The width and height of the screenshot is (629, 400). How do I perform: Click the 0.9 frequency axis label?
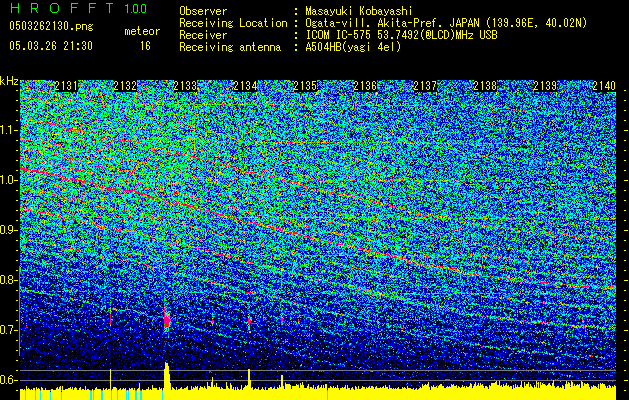9,230
